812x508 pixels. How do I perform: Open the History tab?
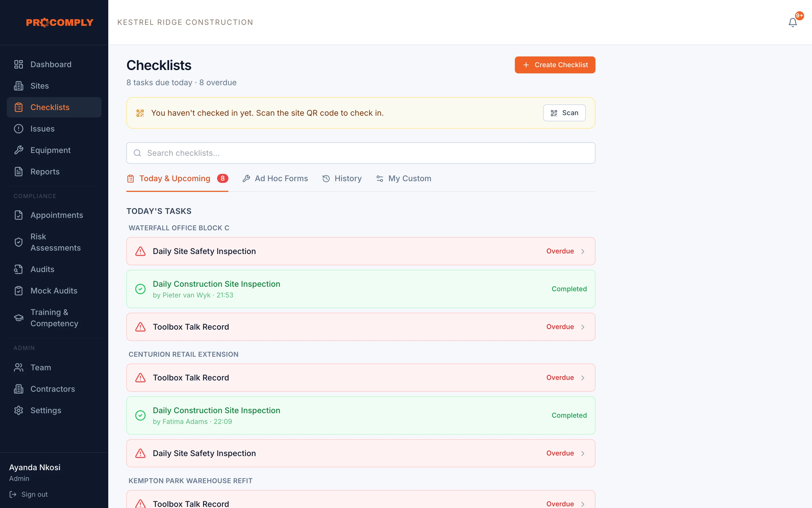[x=342, y=178]
